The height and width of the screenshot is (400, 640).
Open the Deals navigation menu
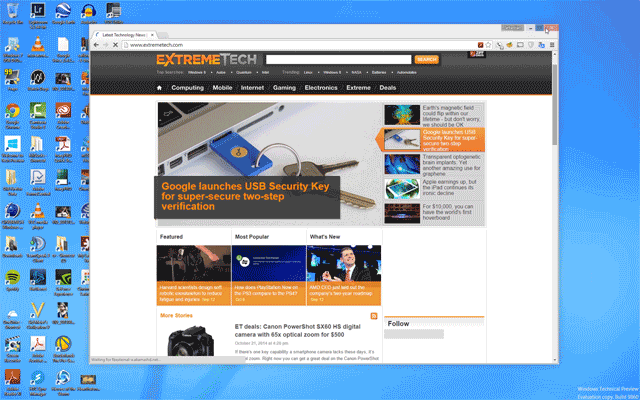(x=388, y=88)
